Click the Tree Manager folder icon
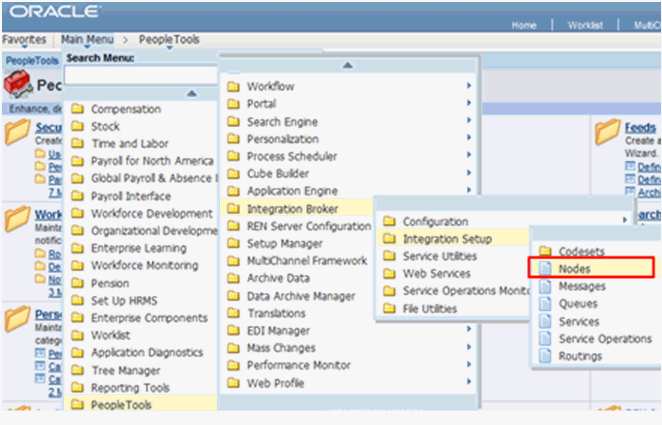 77,370
